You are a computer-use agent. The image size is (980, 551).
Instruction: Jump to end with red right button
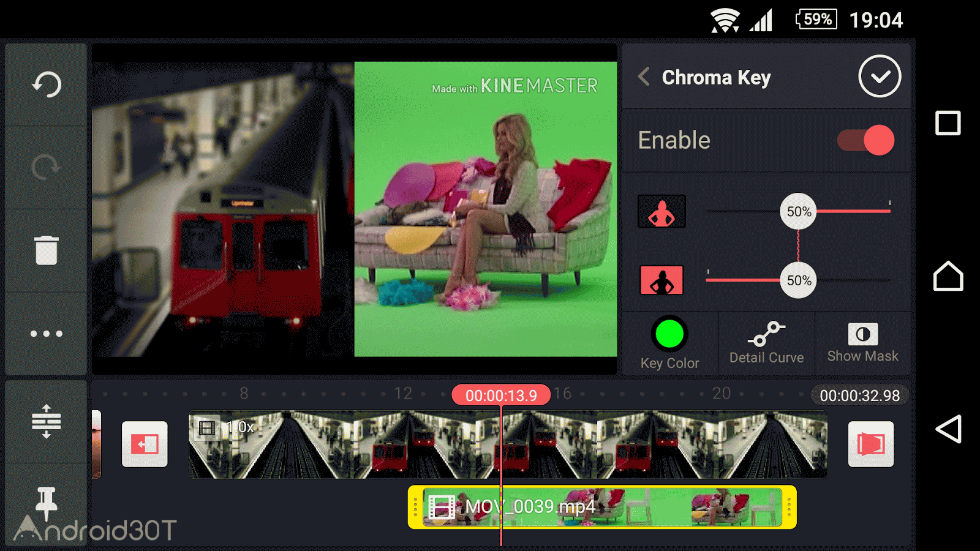[x=870, y=444]
